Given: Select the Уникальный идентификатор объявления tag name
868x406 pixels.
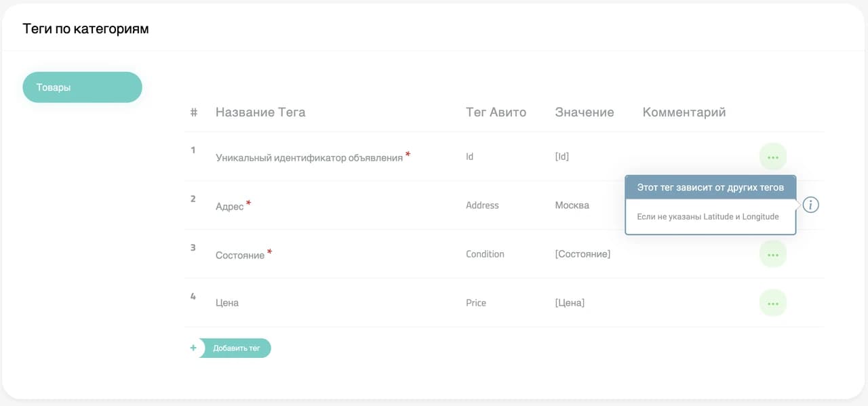Looking at the screenshot, I should (309, 157).
